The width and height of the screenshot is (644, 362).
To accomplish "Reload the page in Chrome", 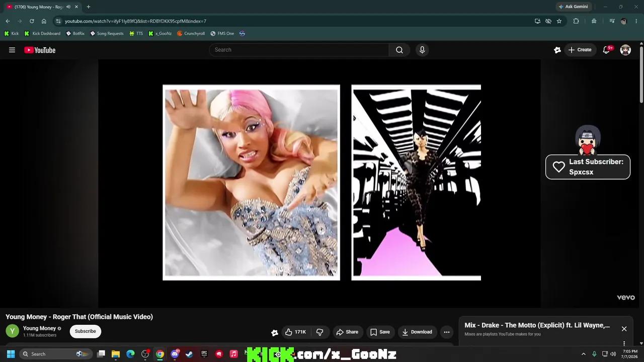I will pyautogui.click(x=32, y=21).
